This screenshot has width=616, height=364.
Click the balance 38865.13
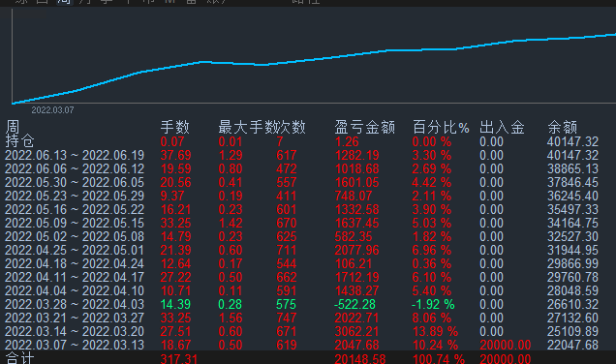pyautogui.click(x=572, y=169)
